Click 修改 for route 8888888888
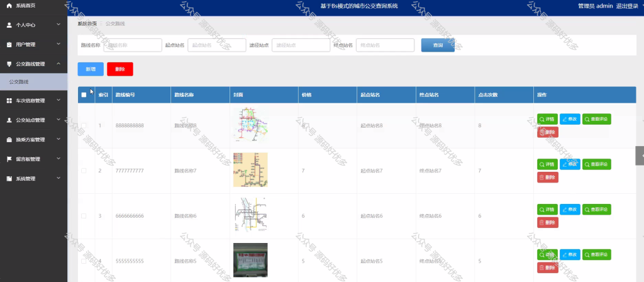Image resolution: width=644 pixels, height=282 pixels. pos(570,119)
